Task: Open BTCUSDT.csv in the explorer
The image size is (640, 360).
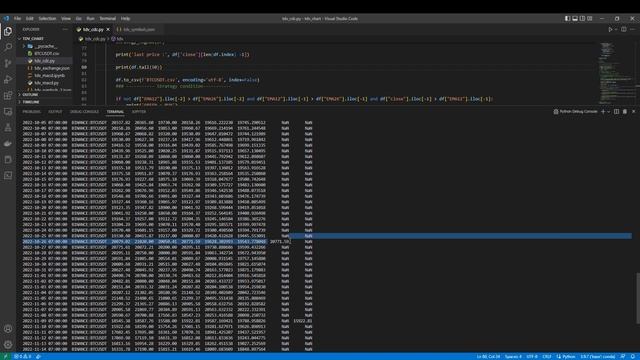Action: 47,53
